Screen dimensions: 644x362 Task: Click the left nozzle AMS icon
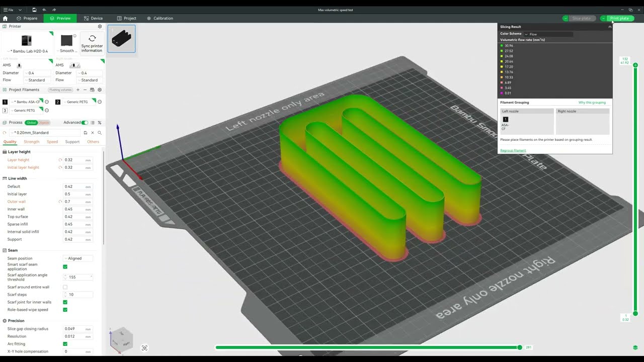click(19, 65)
